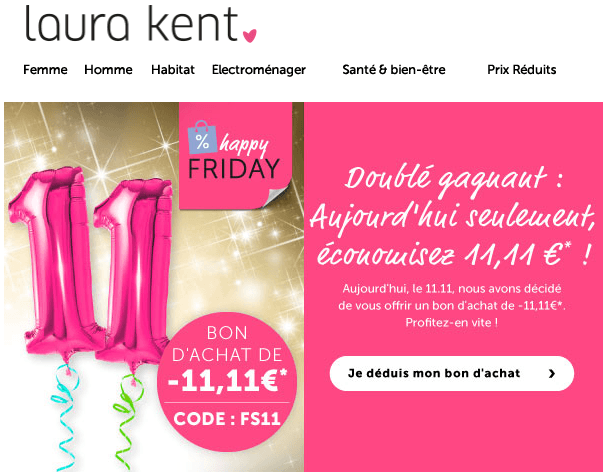Viewport: 603px width, 473px height.
Task: Click the laura kent logo
Action: click(x=141, y=24)
